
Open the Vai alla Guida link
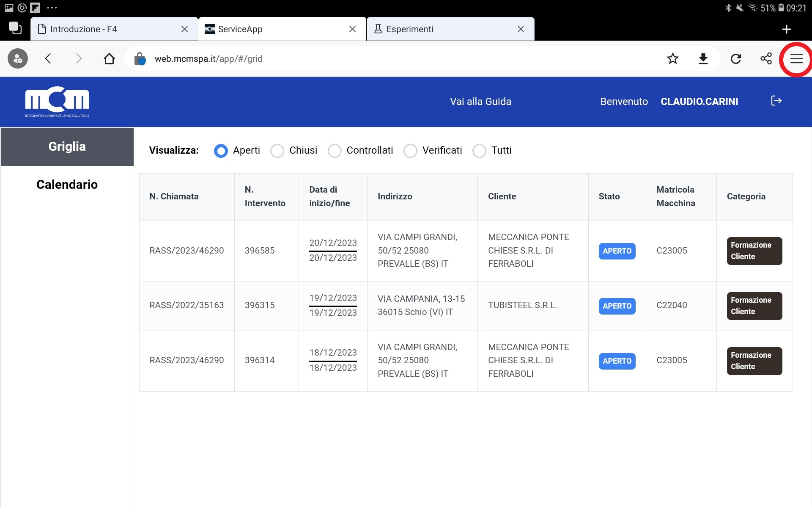tap(480, 102)
